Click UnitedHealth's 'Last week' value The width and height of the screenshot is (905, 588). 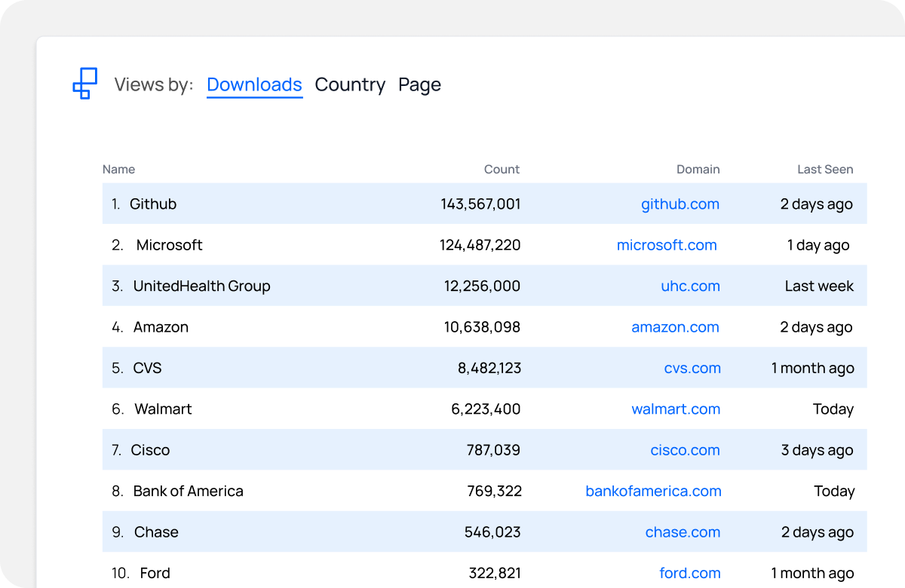(x=819, y=286)
